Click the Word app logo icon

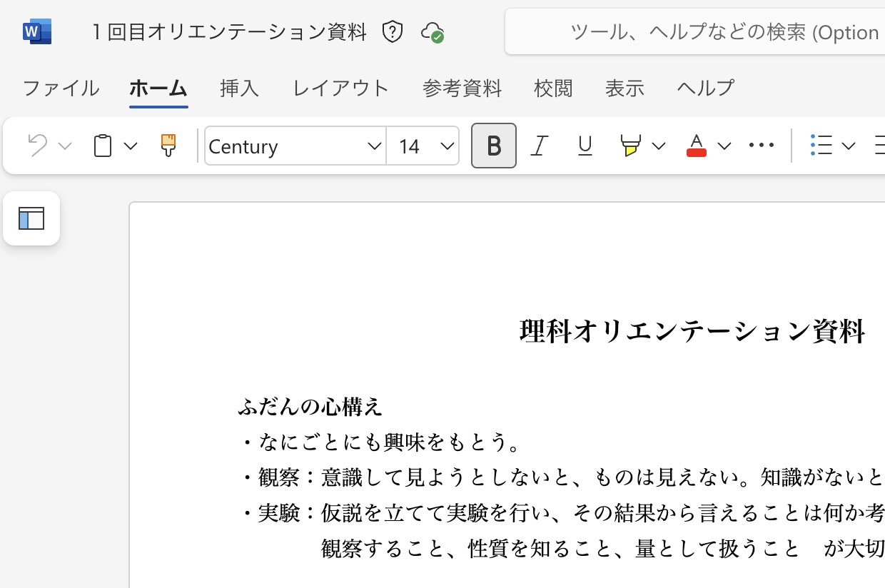(36, 32)
